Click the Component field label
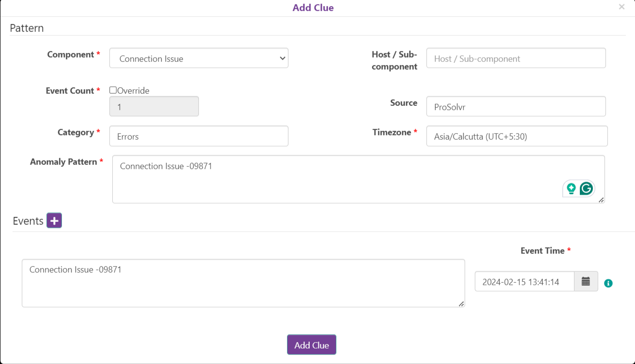The image size is (635, 364). (71, 55)
